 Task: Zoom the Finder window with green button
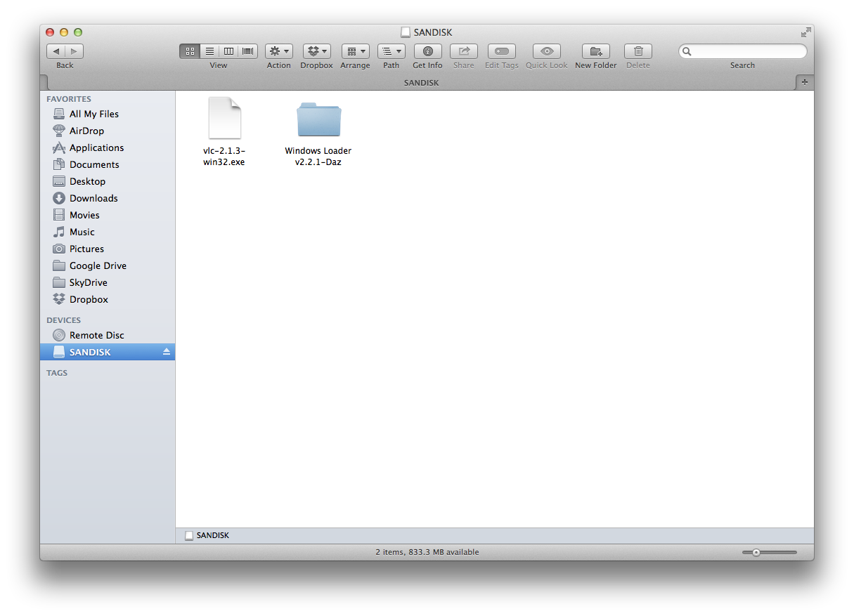tap(78, 32)
